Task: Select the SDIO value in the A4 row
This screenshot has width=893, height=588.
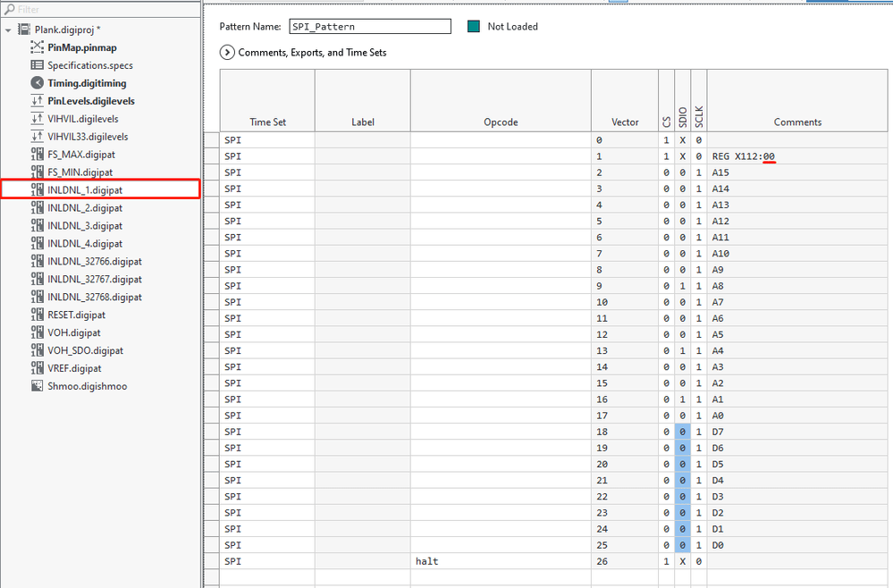Action: point(682,350)
